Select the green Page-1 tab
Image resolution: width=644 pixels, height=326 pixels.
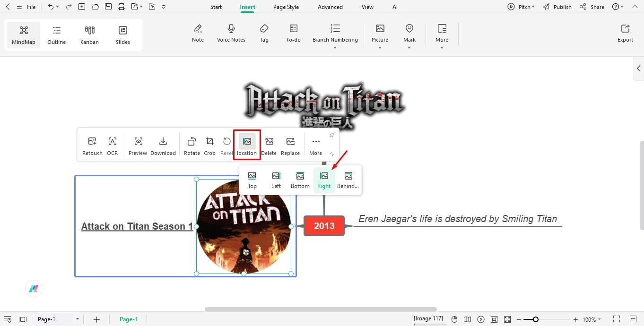pos(129,319)
